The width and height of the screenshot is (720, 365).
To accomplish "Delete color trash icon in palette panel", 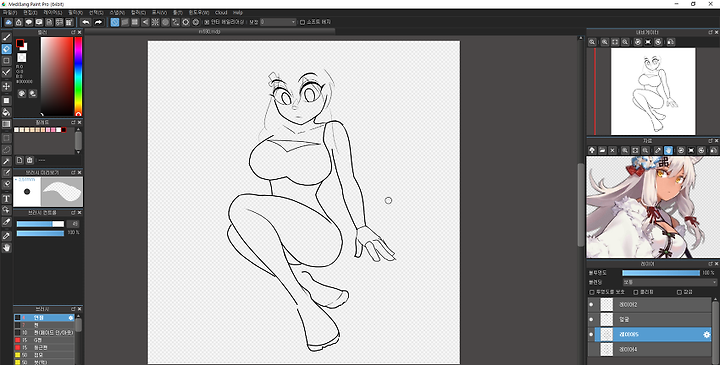I will [x=29, y=160].
